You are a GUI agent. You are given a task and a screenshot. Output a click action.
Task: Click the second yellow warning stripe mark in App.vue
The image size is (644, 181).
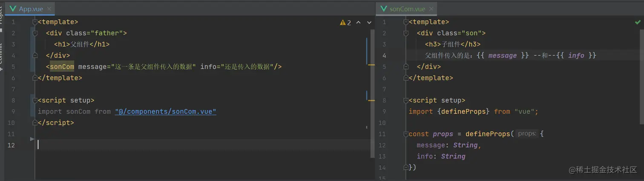click(371, 100)
